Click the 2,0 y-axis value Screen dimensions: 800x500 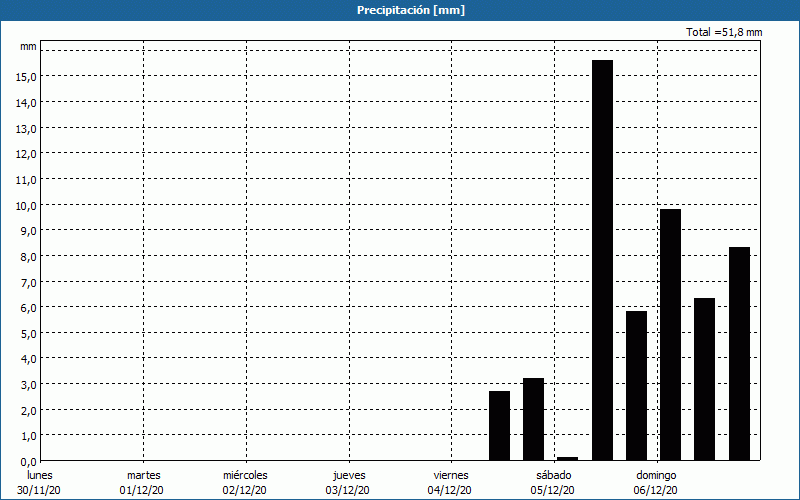pos(28,410)
